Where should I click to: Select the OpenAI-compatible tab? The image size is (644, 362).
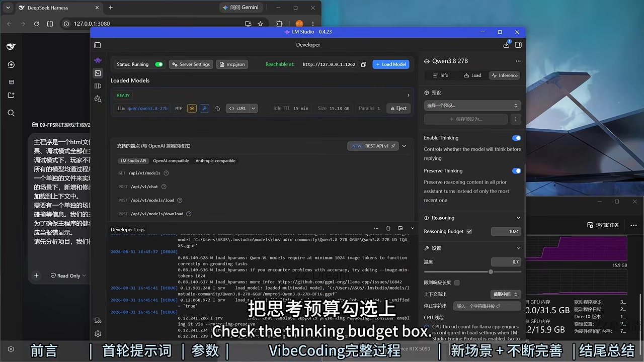tap(171, 161)
